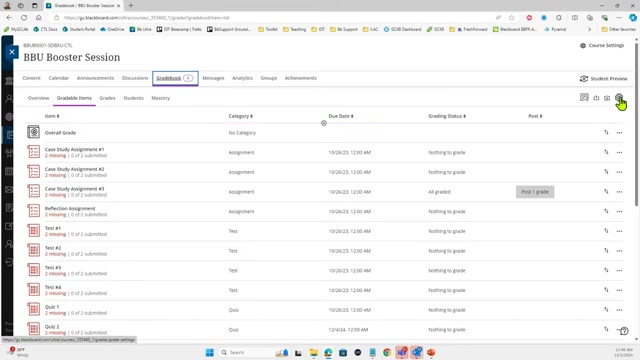Viewport: 640px width, 360px height.
Task: Enter Student Preview mode
Action: [604, 78]
